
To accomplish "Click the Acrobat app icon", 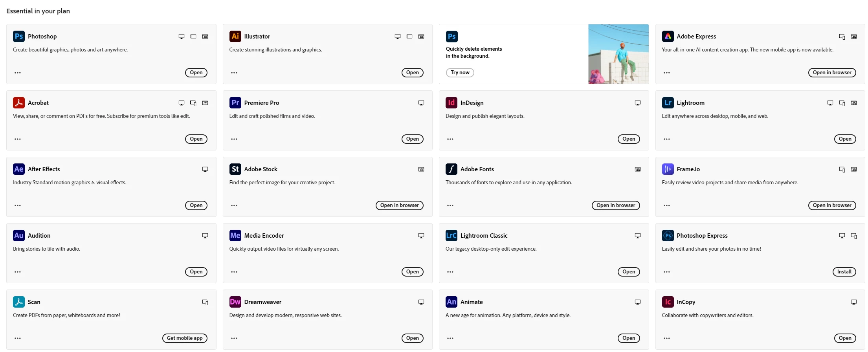I will point(18,103).
